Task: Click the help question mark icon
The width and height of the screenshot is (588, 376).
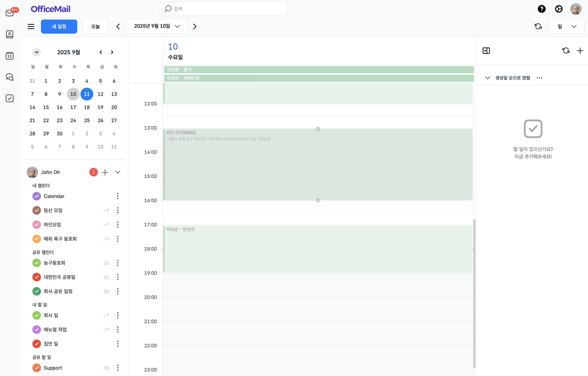Action: tap(541, 9)
